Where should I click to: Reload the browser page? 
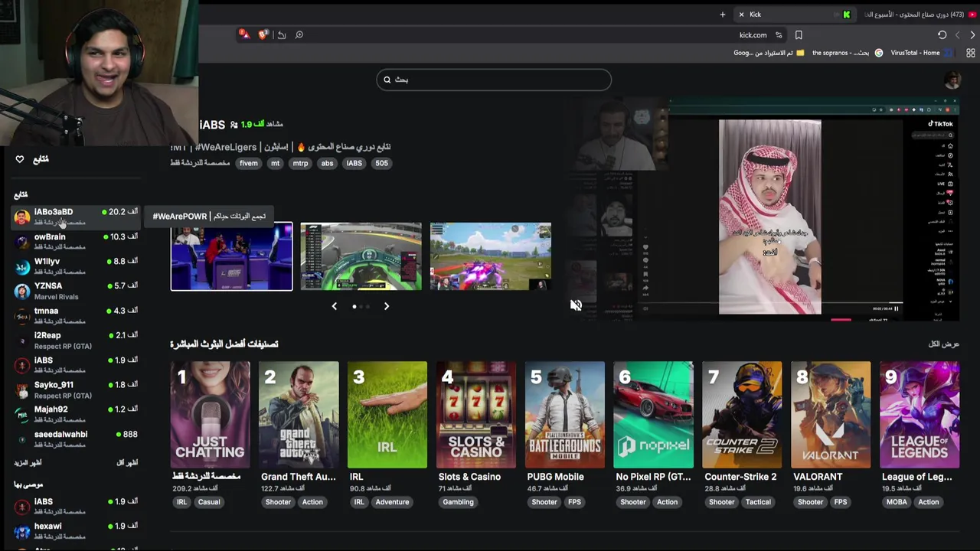point(942,34)
